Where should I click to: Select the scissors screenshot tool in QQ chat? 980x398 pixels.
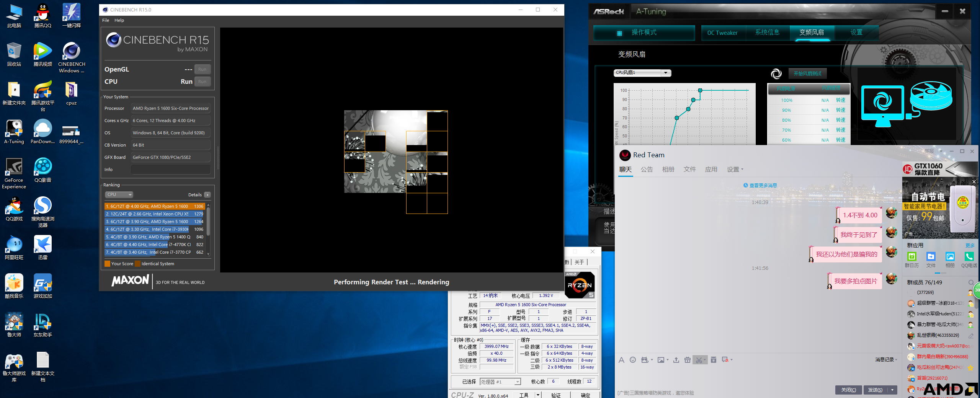pos(699,360)
